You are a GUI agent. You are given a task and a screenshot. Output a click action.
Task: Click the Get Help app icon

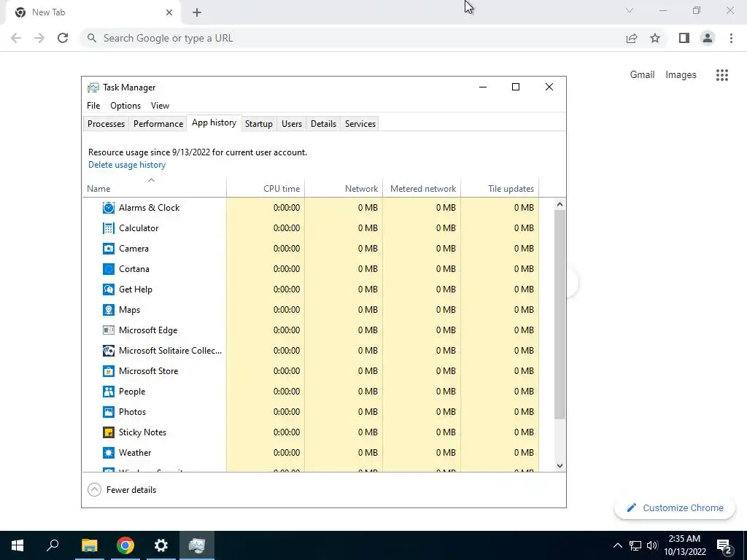click(x=109, y=289)
